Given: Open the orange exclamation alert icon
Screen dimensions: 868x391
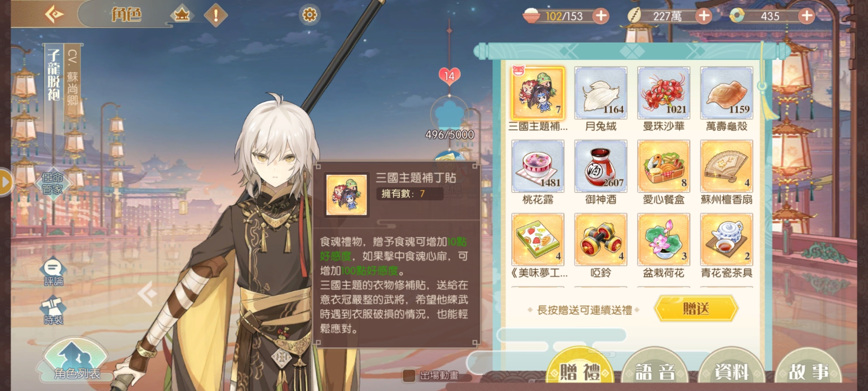Looking at the screenshot, I should 216,15.
